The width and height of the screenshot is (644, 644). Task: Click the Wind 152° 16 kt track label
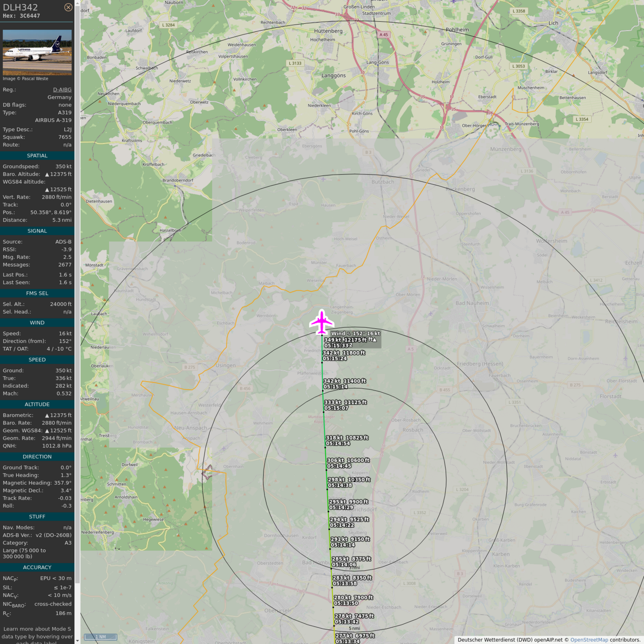(356, 334)
